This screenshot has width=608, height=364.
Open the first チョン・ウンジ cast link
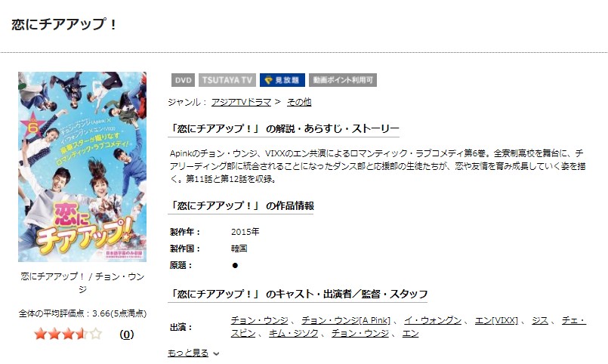click(x=259, y=320)
